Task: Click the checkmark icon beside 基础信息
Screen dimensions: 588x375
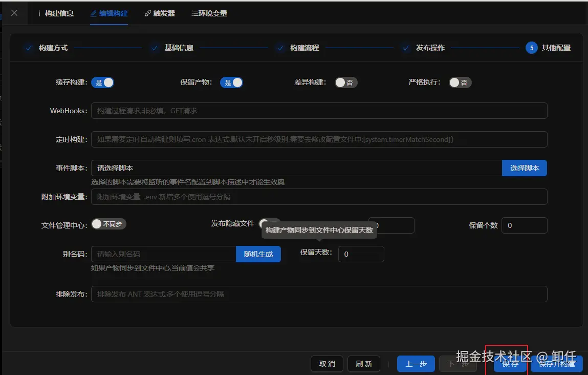Action: click(154, 48)
